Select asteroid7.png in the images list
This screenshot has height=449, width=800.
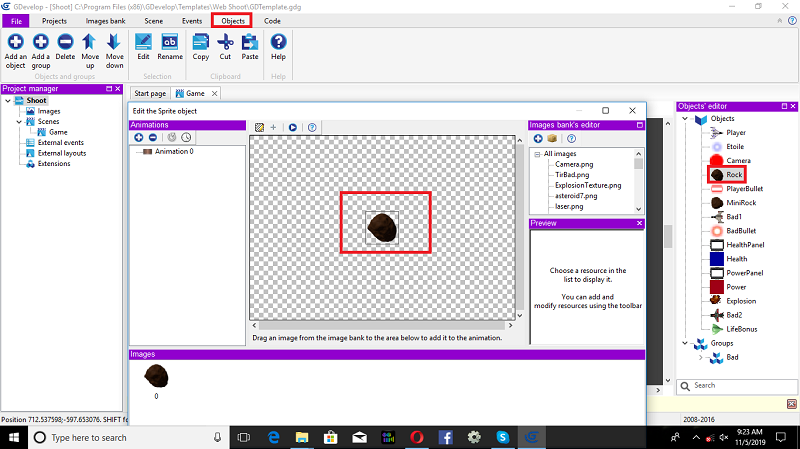pyautogui.click(x=576, y=196)
